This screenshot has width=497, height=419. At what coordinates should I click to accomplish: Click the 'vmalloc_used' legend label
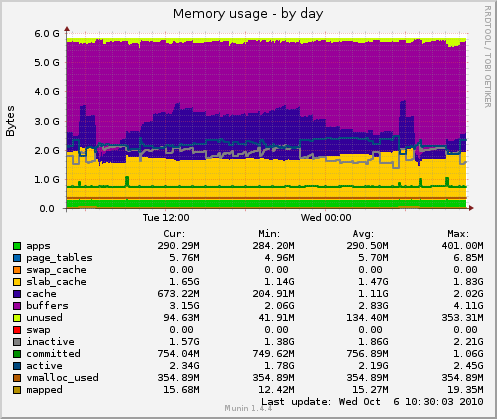pos(62,378)
